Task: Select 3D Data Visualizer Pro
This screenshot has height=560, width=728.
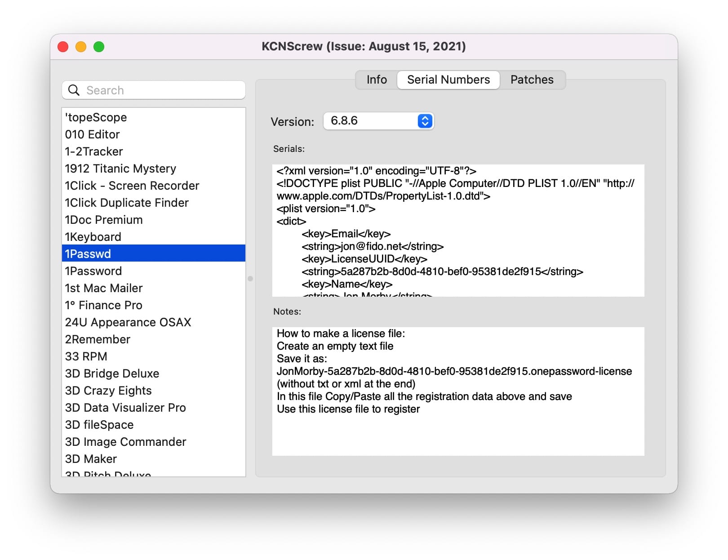Action: (154, 408)
